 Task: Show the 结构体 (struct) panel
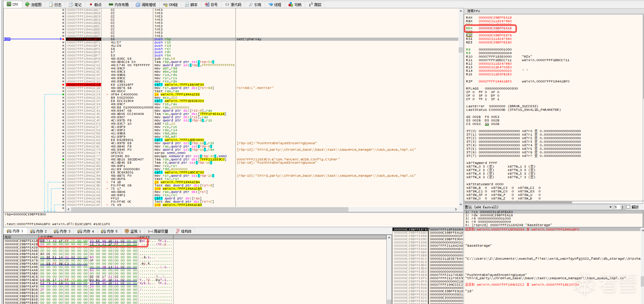pos(183,231)
